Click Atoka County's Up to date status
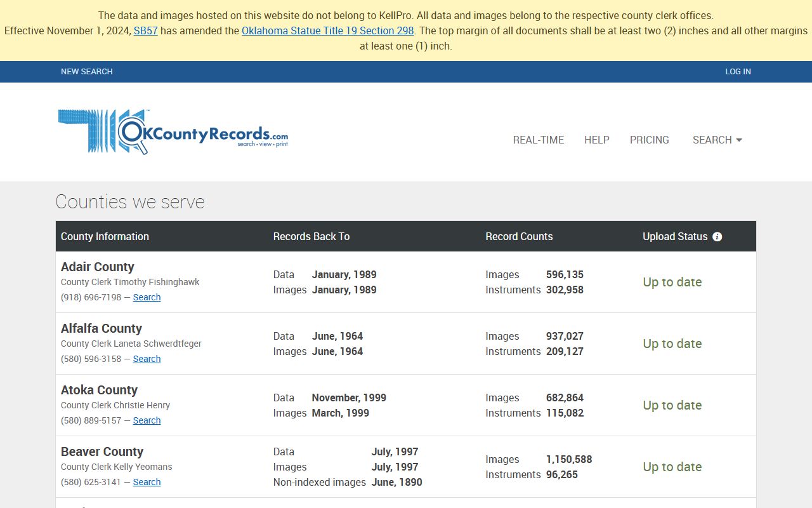The image size is (812, 508). point(672,405)
